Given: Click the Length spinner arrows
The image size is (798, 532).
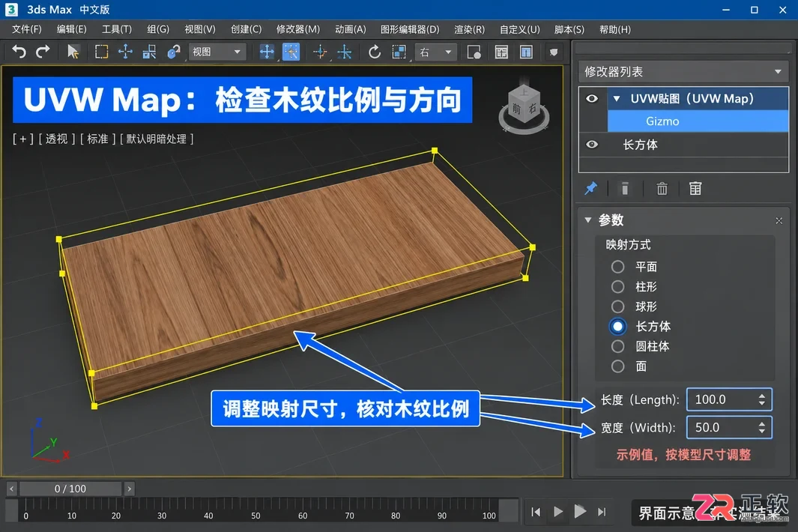Looking at the screenshot, I should [762, 399].
